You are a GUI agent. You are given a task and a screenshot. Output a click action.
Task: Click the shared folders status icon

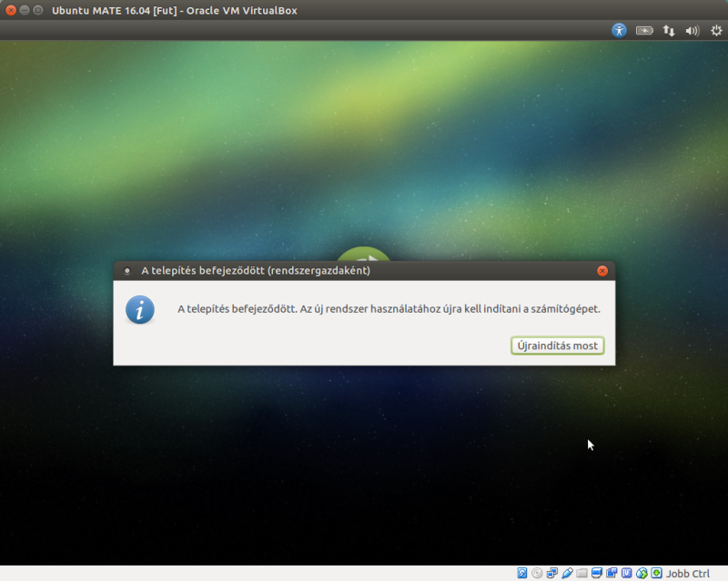[x=581, y=573]
